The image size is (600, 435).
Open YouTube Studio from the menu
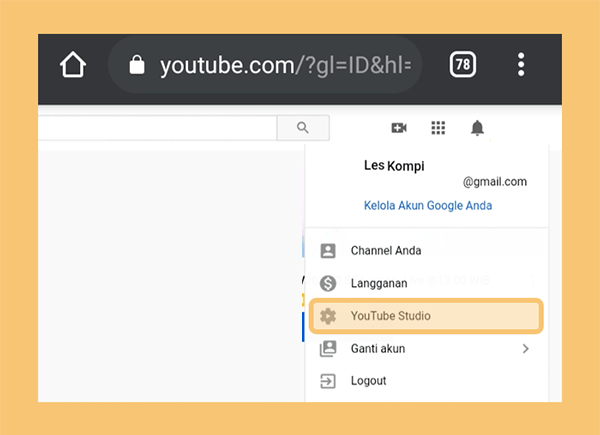[427, 316]
